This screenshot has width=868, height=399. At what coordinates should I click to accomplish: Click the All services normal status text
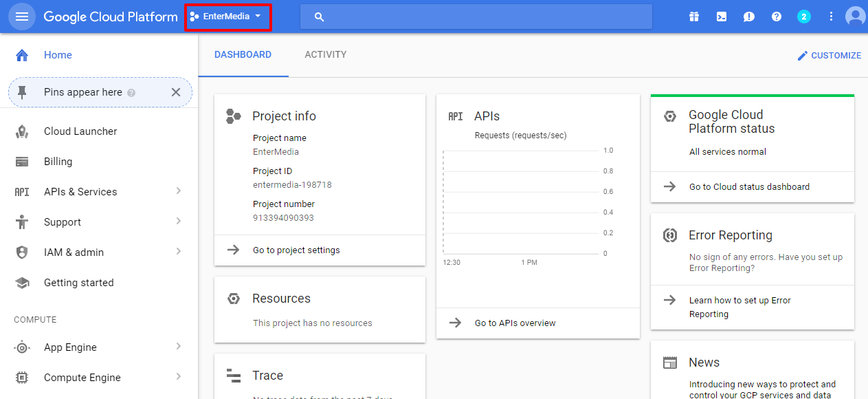[x=728, y=152]
